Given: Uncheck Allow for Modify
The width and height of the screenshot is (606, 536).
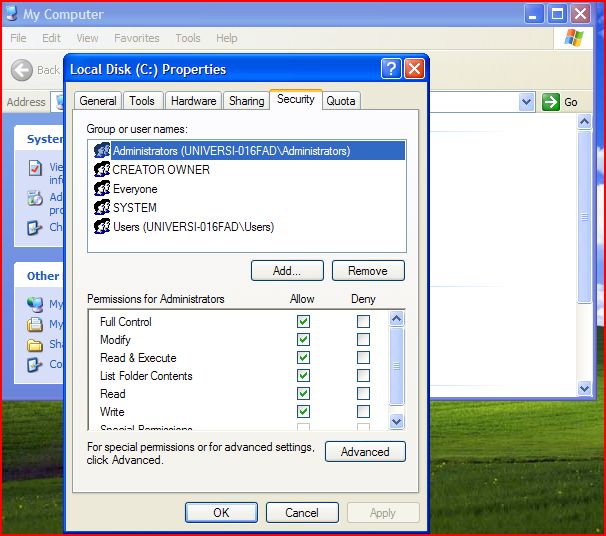Looking at the screenshot, I should (303, 340).
